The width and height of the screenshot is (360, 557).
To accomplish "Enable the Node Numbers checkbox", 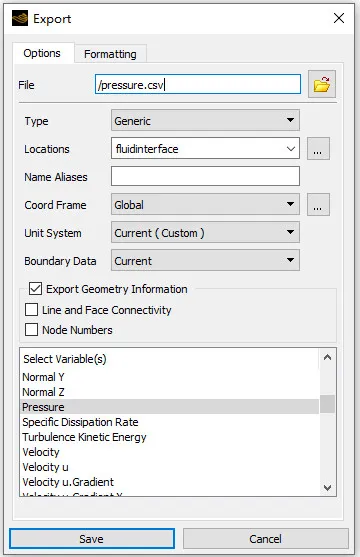I will coord(31,330).
